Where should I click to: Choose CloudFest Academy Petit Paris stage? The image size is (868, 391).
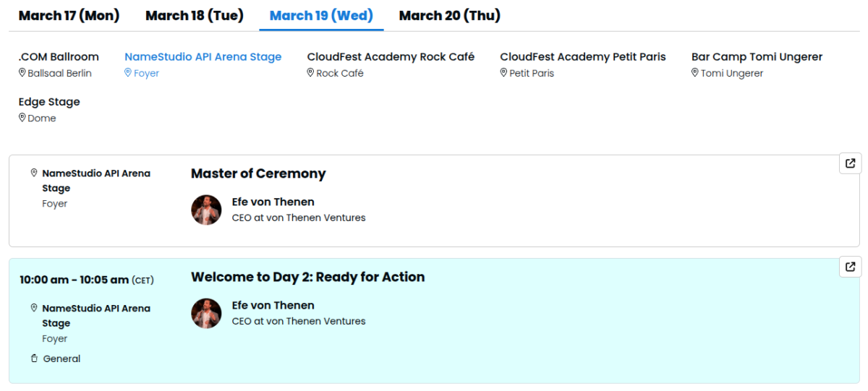(582, 56)
